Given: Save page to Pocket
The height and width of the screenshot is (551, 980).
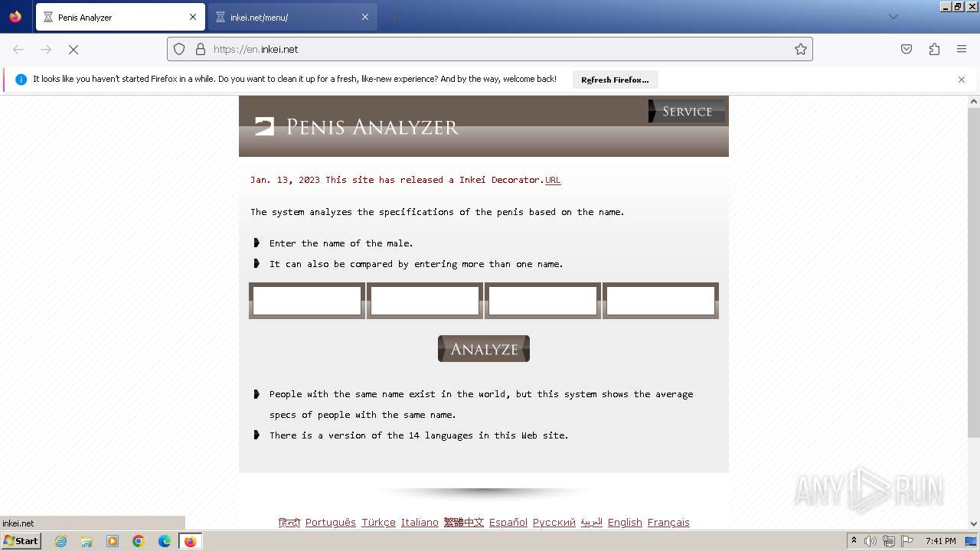Looking at the screenshot, I should pos(906,49).
